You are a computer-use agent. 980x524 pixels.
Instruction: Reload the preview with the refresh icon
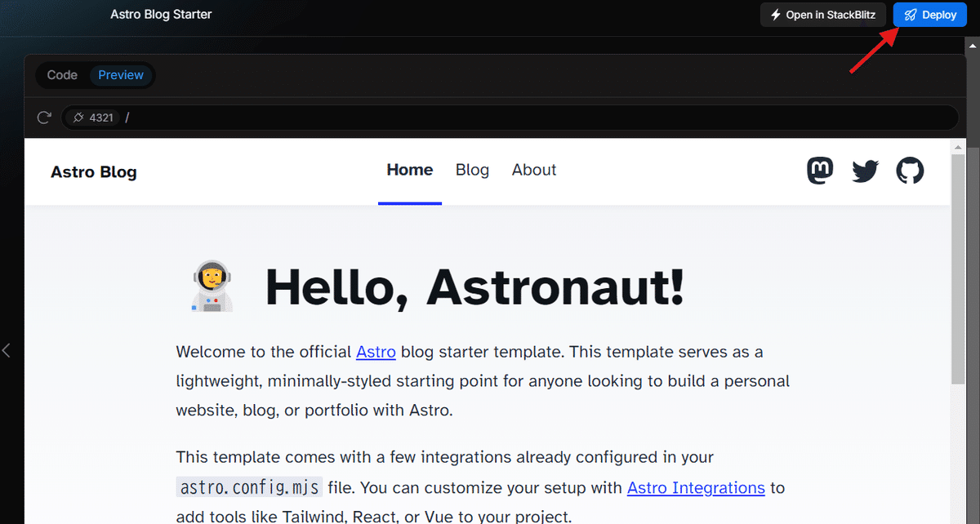[x=45, y=118]
